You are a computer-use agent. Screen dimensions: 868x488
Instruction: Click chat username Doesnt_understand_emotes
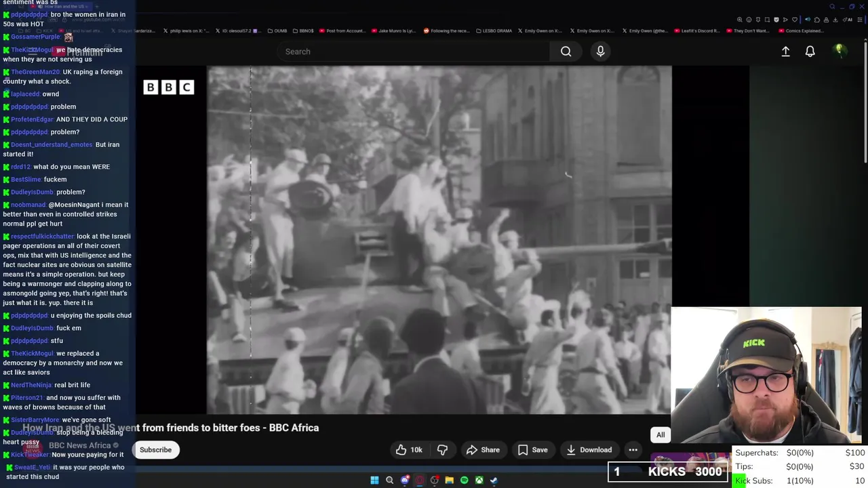[52, 144]
